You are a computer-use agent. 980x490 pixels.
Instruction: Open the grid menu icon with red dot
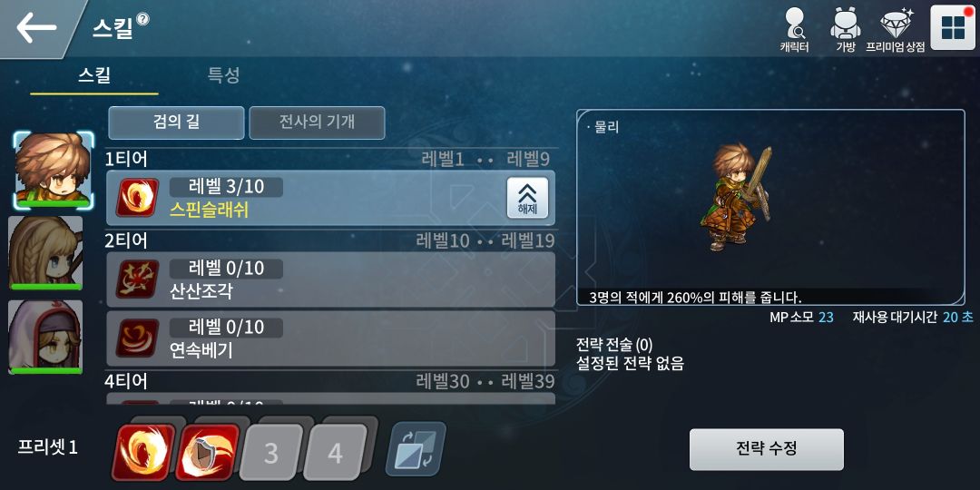click(x=953, y=27)
